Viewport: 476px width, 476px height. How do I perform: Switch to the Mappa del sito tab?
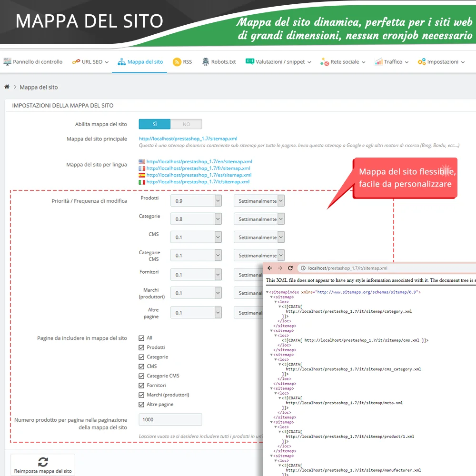139,61
